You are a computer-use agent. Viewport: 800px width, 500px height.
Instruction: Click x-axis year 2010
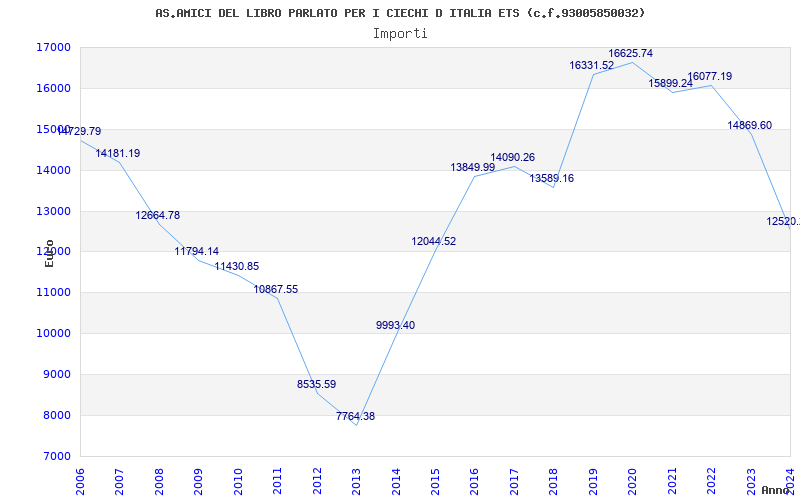[x=238, y=481]
